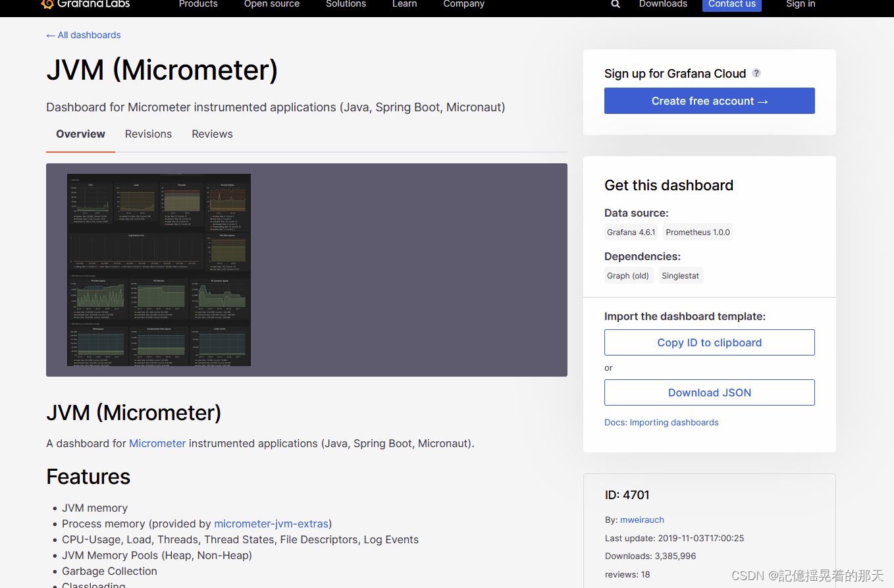Viewport: 894px width, 588px height.
Task: Follow the Micrometer link
Action: pos(157,443)
